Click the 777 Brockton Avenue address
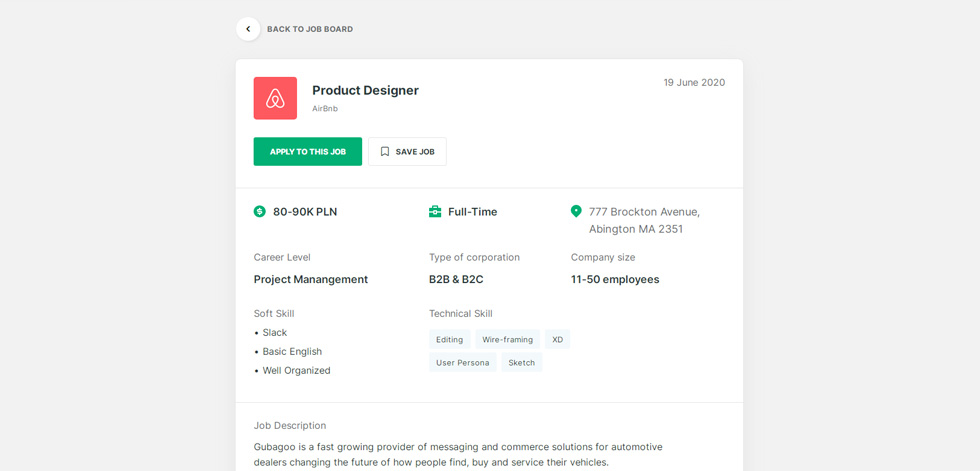 coord(644,221)
